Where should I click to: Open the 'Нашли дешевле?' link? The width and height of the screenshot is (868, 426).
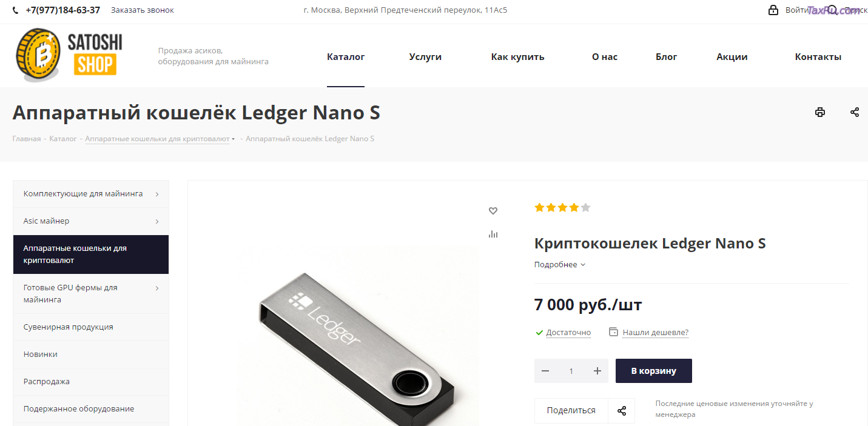655,332
